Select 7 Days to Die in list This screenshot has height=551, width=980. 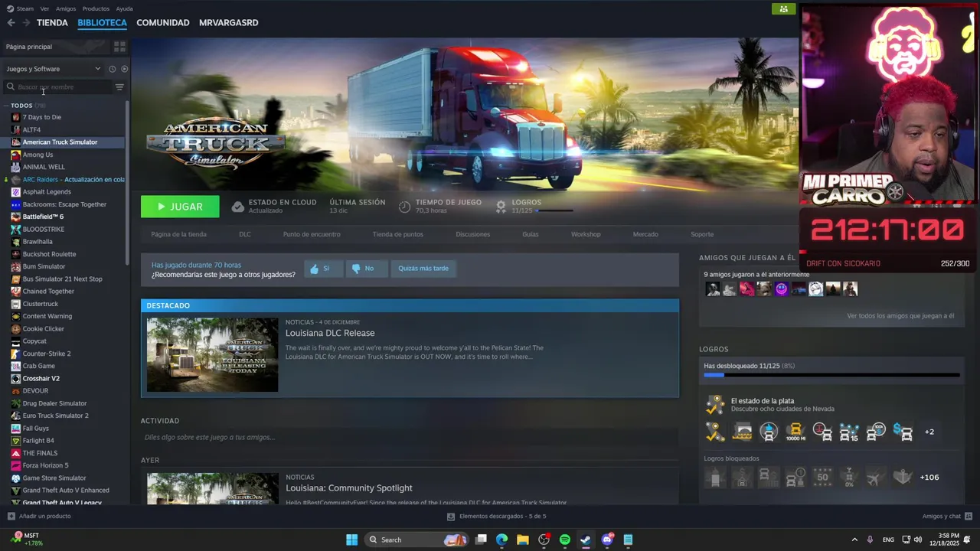pyautogui.click(x=41, y=117)
